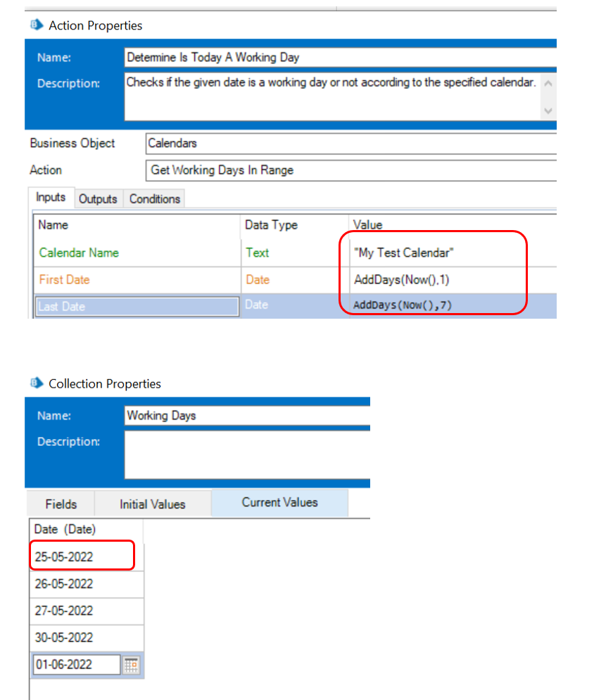Screen dimensions: 594x700
Task: Select the 27-05-2022 row
Action: click(87, 611)
